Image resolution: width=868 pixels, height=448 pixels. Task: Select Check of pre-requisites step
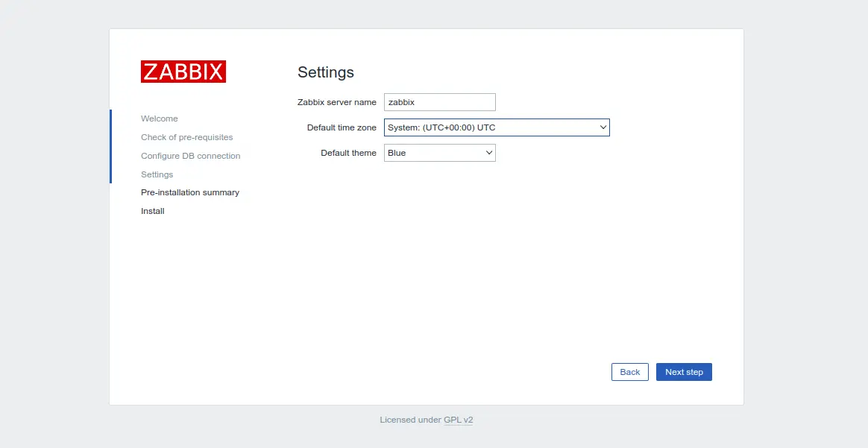[186, 137]
